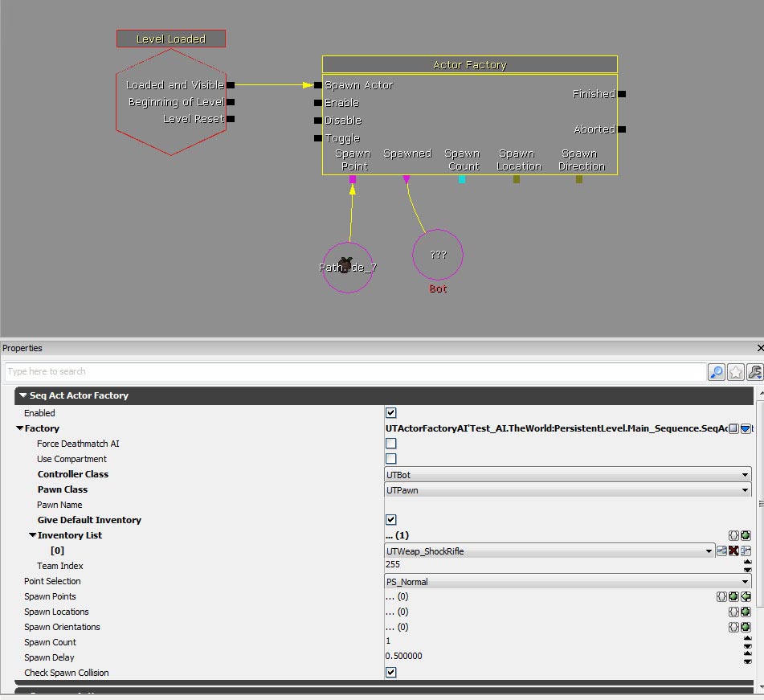Enable Force Deathmatch AI checkbox

click(391, 444)
